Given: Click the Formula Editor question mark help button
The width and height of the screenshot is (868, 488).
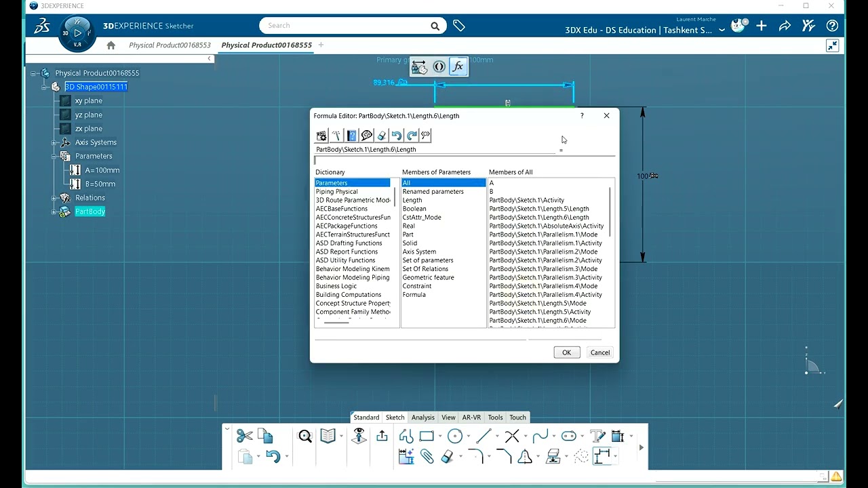Looking at the screenshot, I should 582,116.
